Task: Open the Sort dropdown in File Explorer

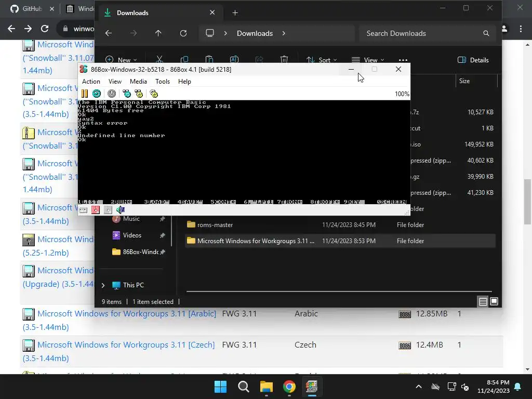Action: pyautogui.click(x=321, y=60)
